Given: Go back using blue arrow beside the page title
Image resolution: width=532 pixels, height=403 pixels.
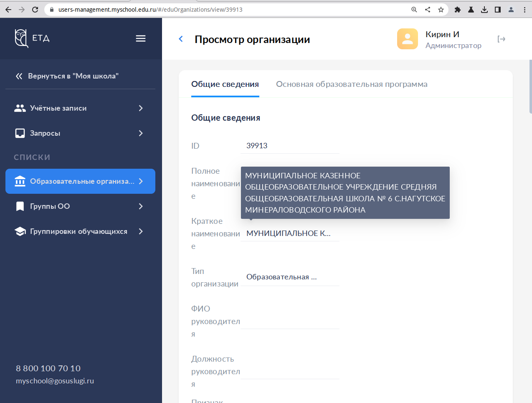Looking at the screenshot, I should click(181, 39).
